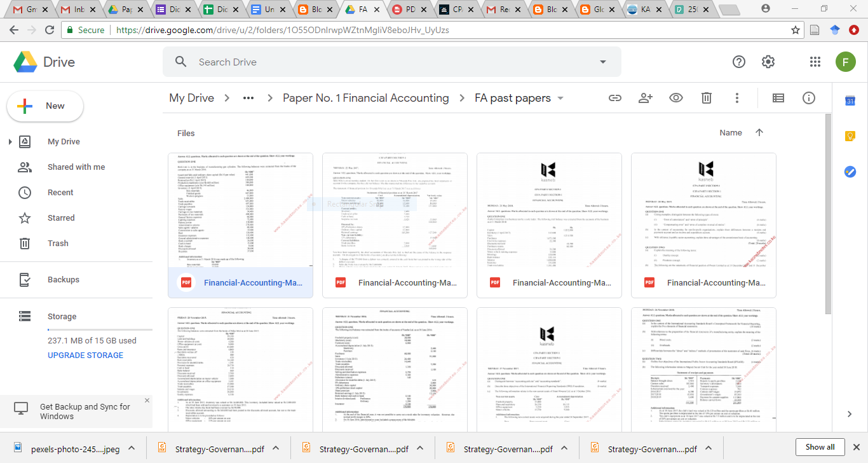Move selected file to trash via toolbar icon
The width and height of the screenshot is (868, 463).
coord(706,97)
